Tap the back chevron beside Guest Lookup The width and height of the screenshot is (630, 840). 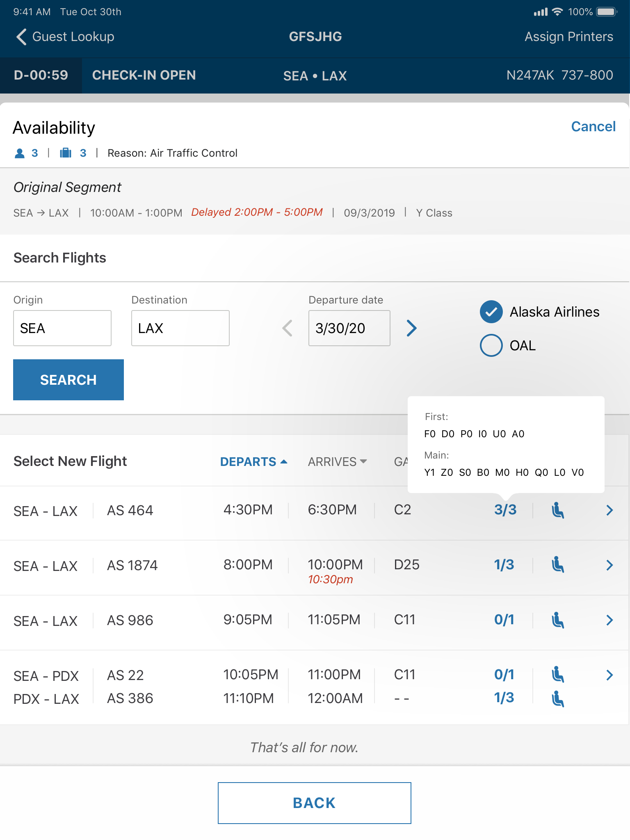coord(21,37)
